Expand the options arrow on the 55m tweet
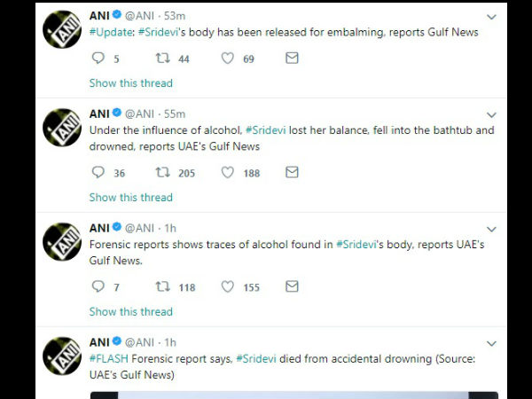 (x=492, y=113)
